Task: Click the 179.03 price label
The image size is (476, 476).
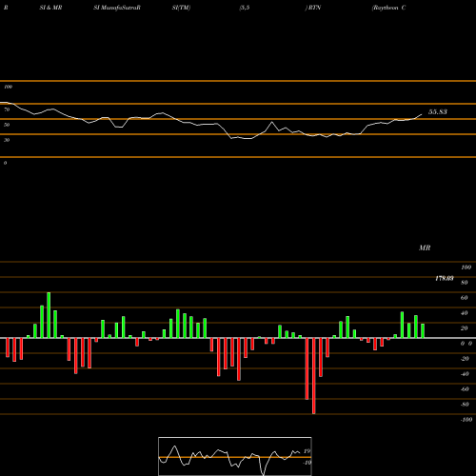Action: (445, 278)
